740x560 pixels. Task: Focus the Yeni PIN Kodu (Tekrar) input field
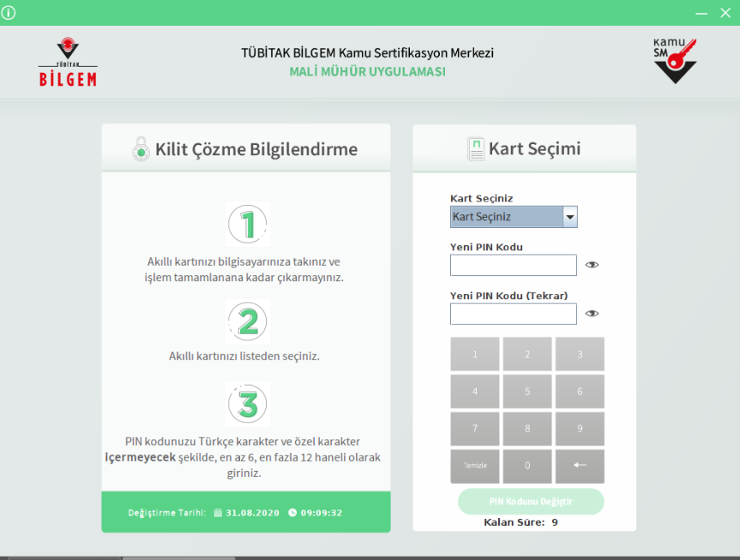pyautogui.click(x=514, y=314)
